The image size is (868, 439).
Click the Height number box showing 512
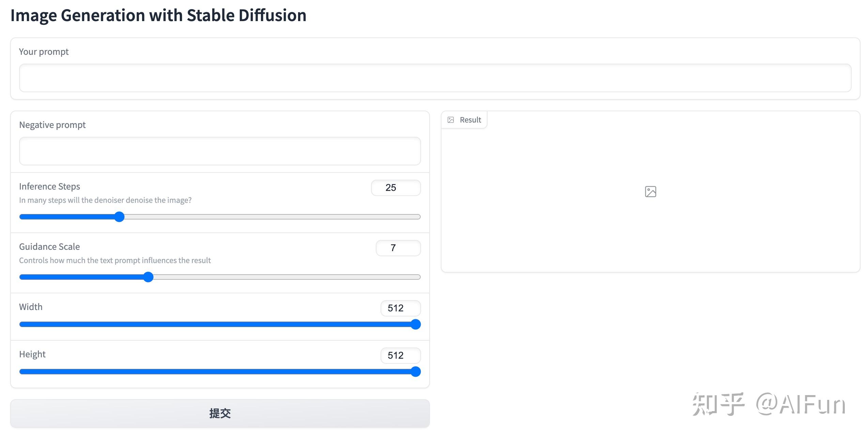(400, 355)
